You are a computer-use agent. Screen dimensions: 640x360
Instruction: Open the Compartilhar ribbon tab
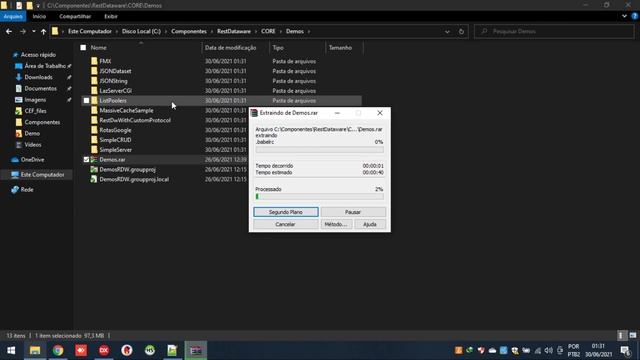(75, 16)
